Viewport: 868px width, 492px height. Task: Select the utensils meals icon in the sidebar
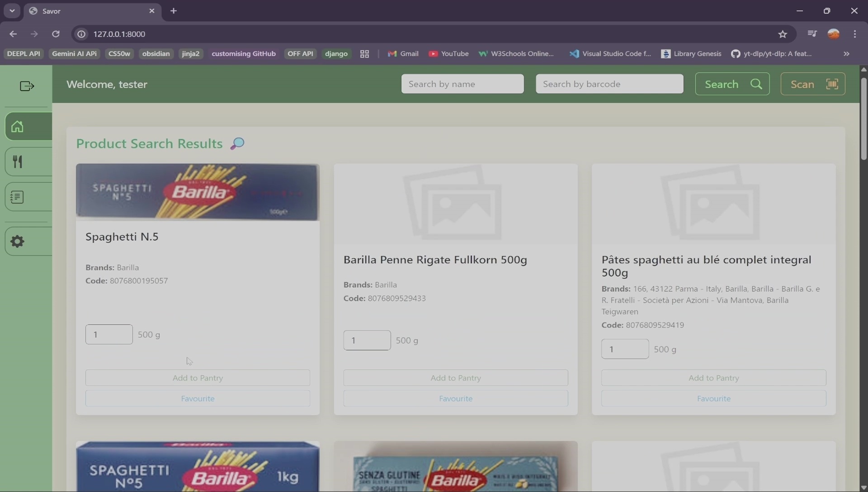[17, 161]
